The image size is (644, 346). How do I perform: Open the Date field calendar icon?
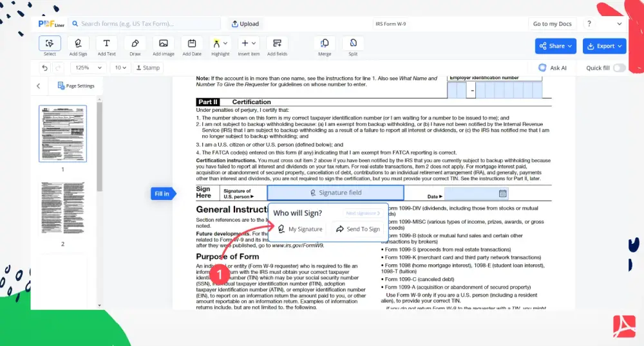[x=502, y=193]
